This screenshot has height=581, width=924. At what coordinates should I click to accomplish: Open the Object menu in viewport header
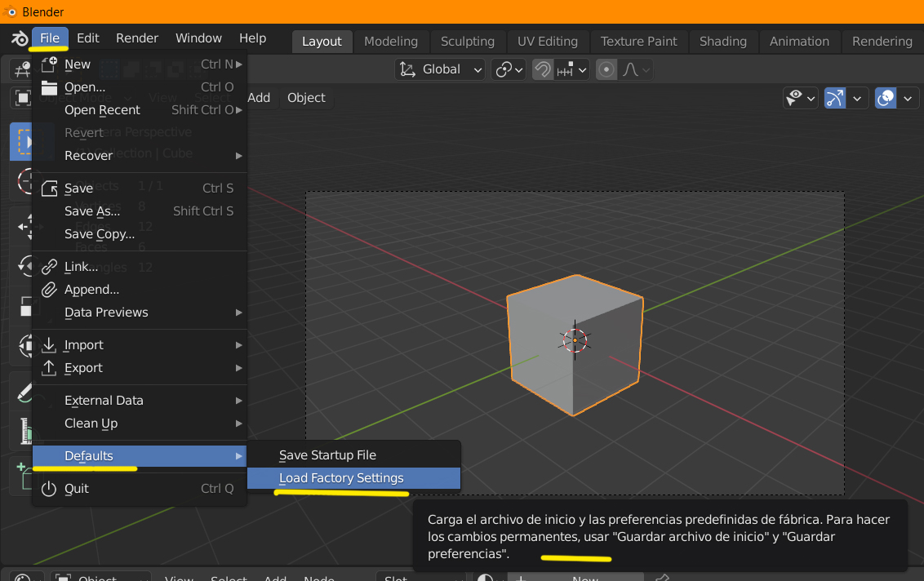click(x=306, y=98)
